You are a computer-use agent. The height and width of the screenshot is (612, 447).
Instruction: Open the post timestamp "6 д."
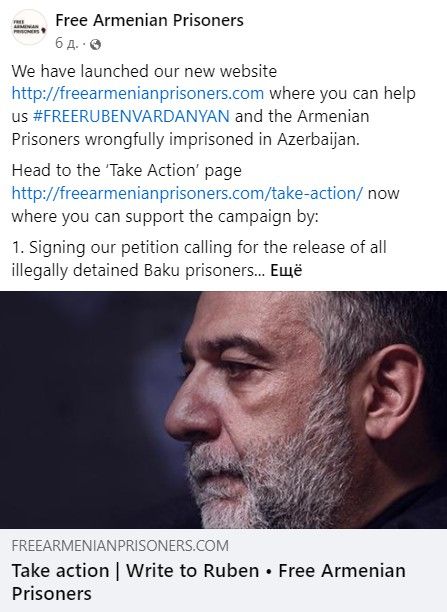point(66,43)
